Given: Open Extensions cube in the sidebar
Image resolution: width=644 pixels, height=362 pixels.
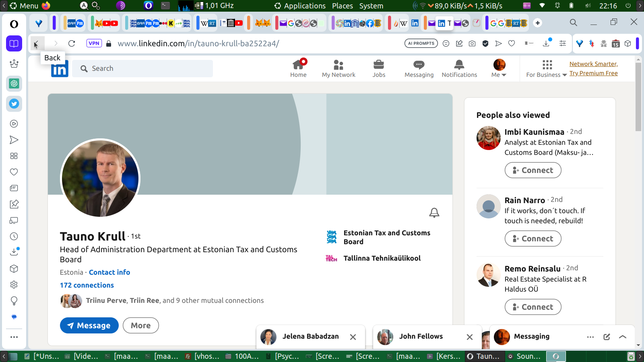Looking at the screenshot, I should [14, 269].
